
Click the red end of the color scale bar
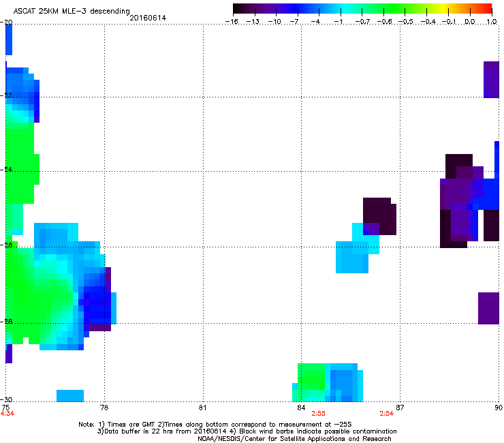488,8
